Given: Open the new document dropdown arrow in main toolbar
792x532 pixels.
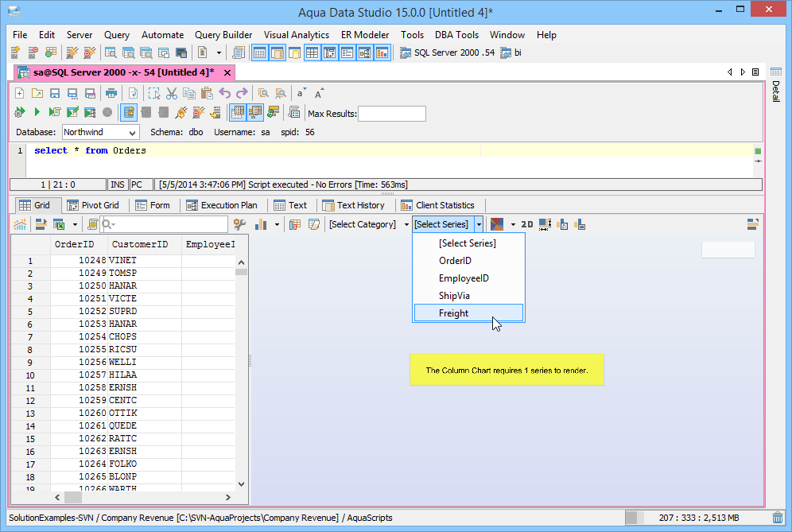Looking at the screenshot, I should point(219,52).
